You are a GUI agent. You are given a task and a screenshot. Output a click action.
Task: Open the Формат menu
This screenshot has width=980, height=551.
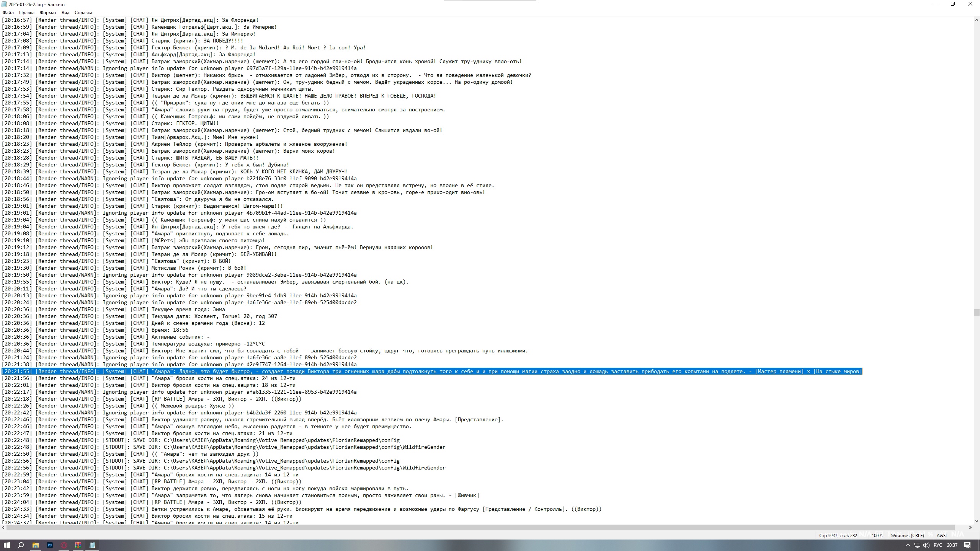pyautogui.click(x=48, y=13)
